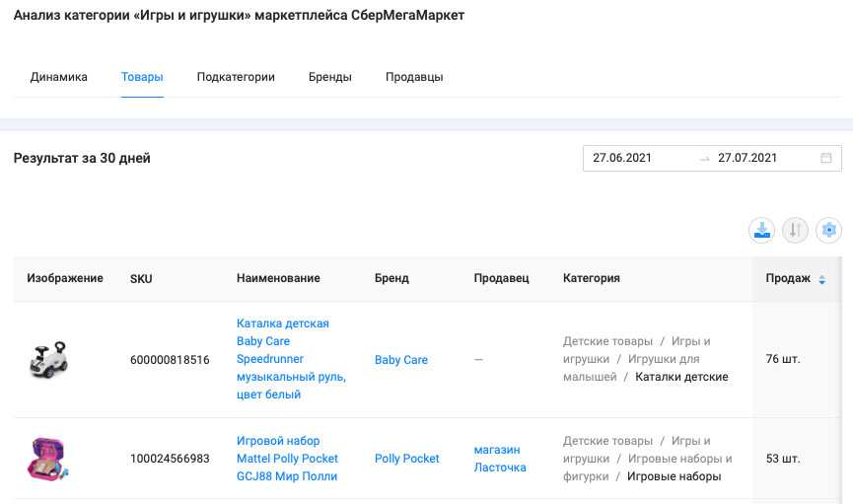Open table settings gear icon
Viewport: 853px width, 504px height.
tap(828, 231)
